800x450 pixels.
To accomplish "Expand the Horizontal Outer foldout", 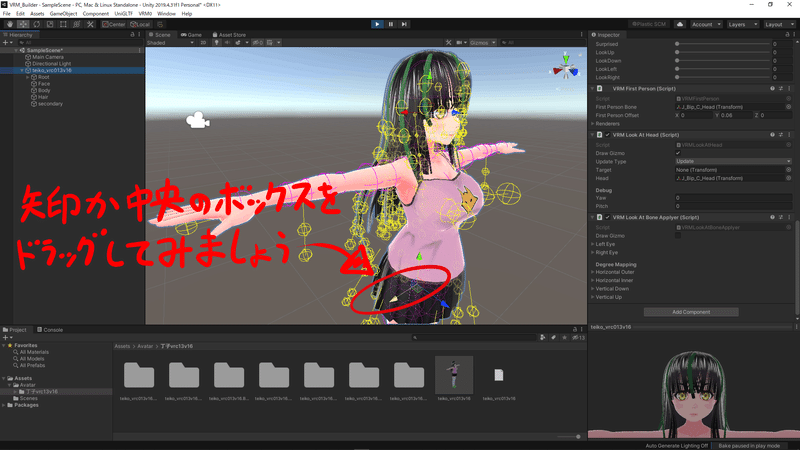I will (x=593, y=272).
